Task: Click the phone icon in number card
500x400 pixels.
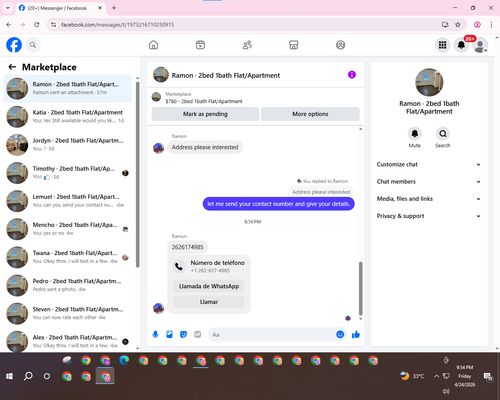Action: click(x=179, y=266)
